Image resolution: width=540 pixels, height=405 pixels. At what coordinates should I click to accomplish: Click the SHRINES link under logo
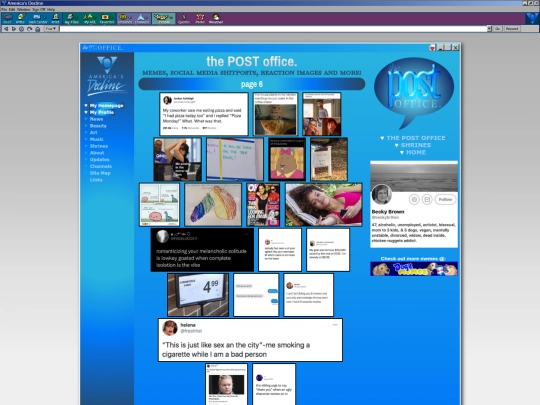tap(416, 145)
